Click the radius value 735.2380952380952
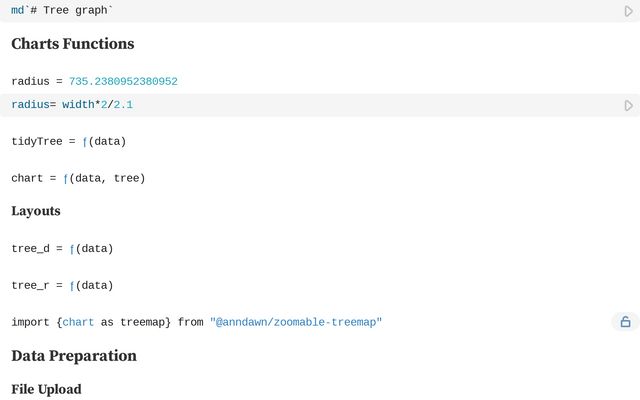Image resolution: width=640 pixels, height=400 pixels. click(x=123, y=81)
